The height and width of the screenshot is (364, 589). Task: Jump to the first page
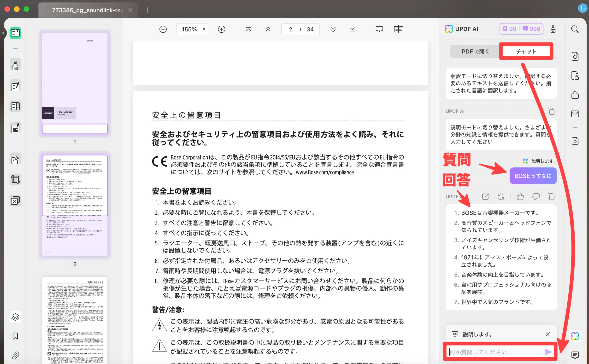249,29
